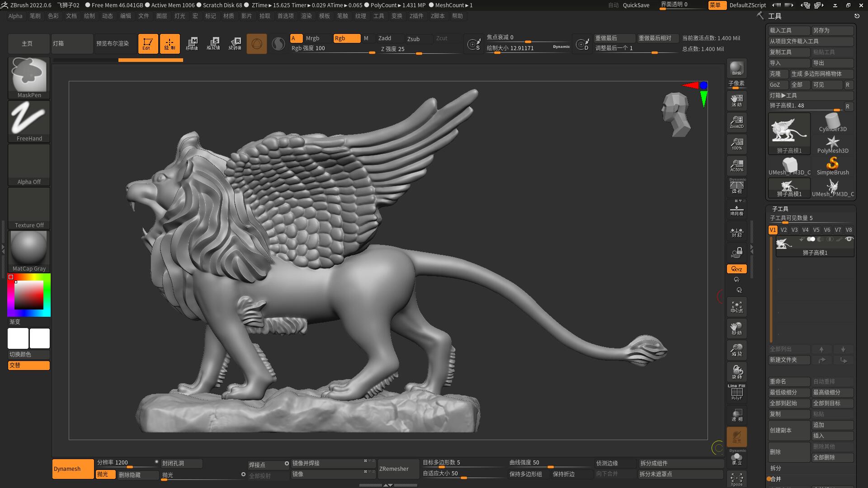868x488 pixels.
Task: Open the 菜单 dropdown at top right
Action: pyautogui.click(x=717, y=5)
